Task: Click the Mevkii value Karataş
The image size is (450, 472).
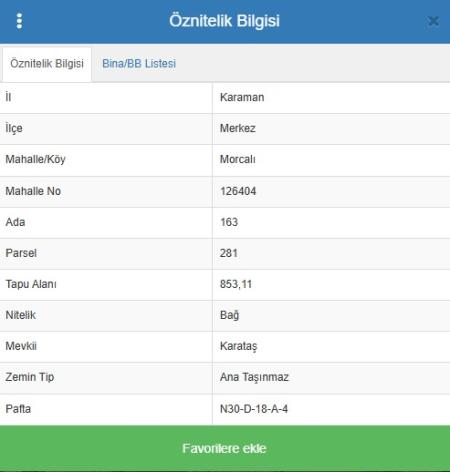Action: [238, 346]
